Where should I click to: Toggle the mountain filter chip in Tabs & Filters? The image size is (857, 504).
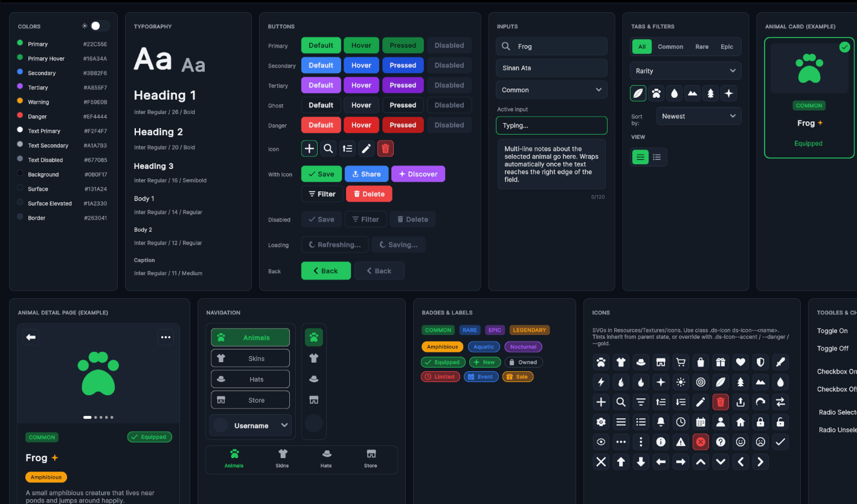pos(693,93)
